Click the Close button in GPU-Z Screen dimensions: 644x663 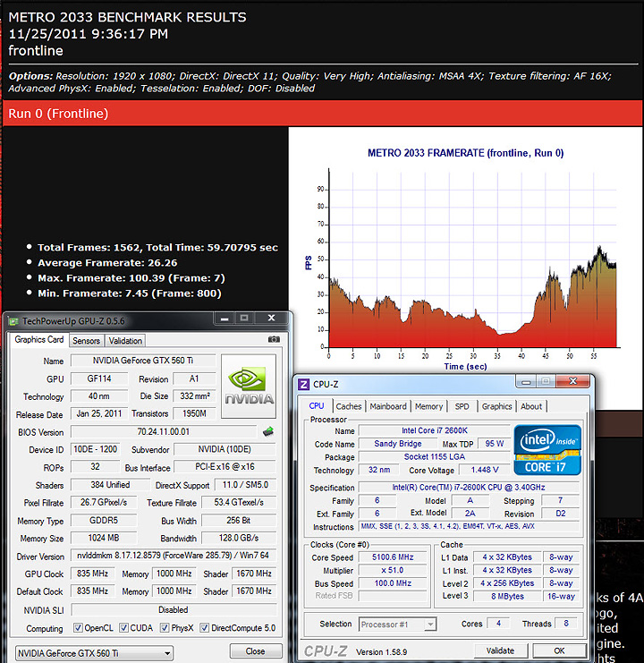click(x=256, y=651)
